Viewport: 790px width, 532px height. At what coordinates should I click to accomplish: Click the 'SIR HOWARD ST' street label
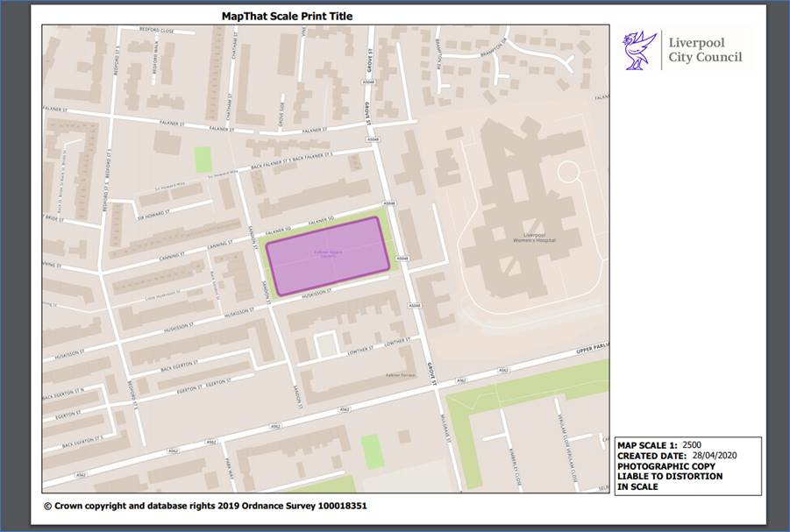tap(153, 215)
